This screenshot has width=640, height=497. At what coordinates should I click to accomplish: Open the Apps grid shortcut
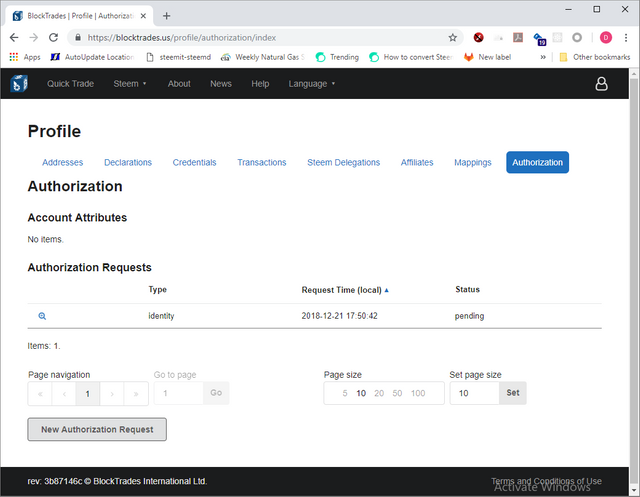pos(24,57)
